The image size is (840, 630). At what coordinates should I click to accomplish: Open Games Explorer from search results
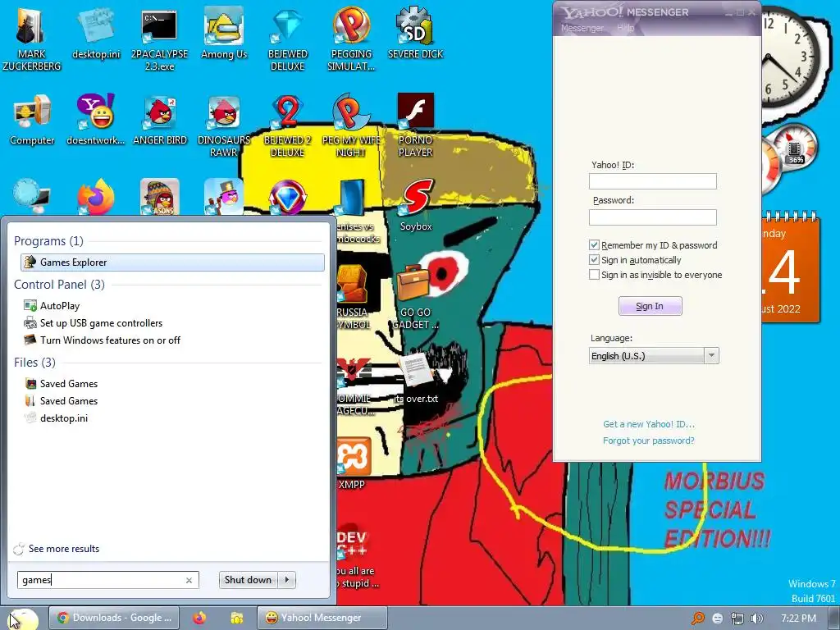172,262
